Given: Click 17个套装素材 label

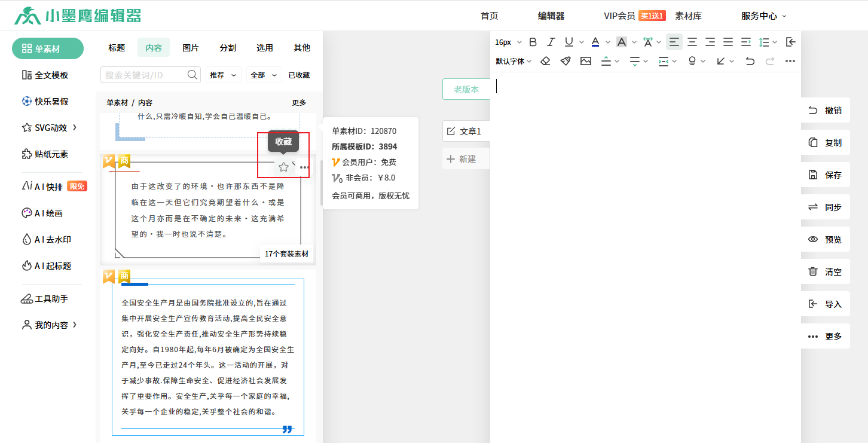Looking at the screenshot, I should (x=287, y=253).
